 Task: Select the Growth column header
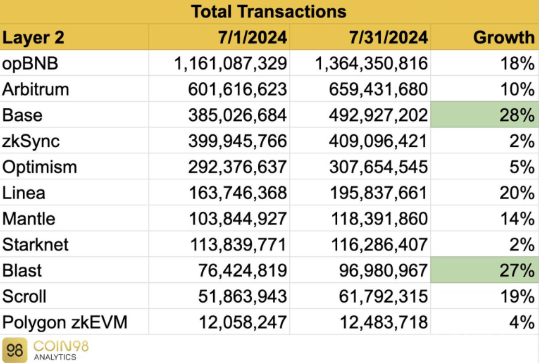coord(485,37)
